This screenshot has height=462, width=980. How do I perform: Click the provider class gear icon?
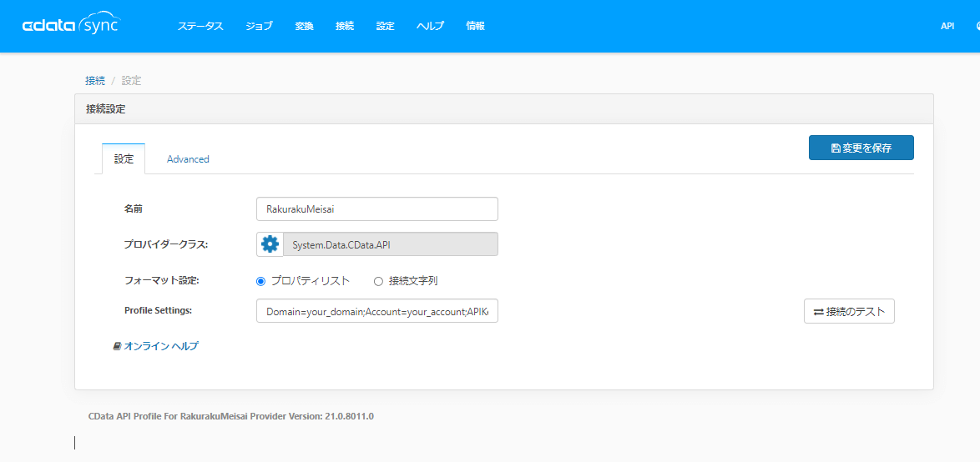(x=270, y=244)
